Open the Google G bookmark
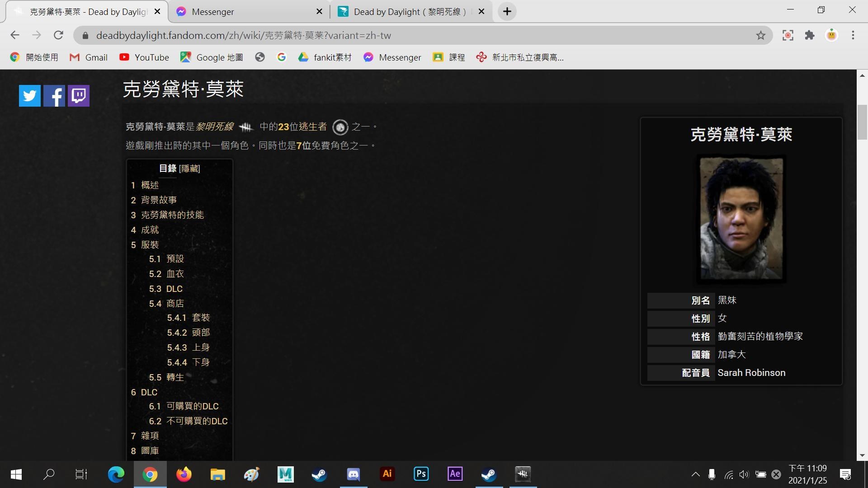 pyautogui.click(x=282, y=57)
